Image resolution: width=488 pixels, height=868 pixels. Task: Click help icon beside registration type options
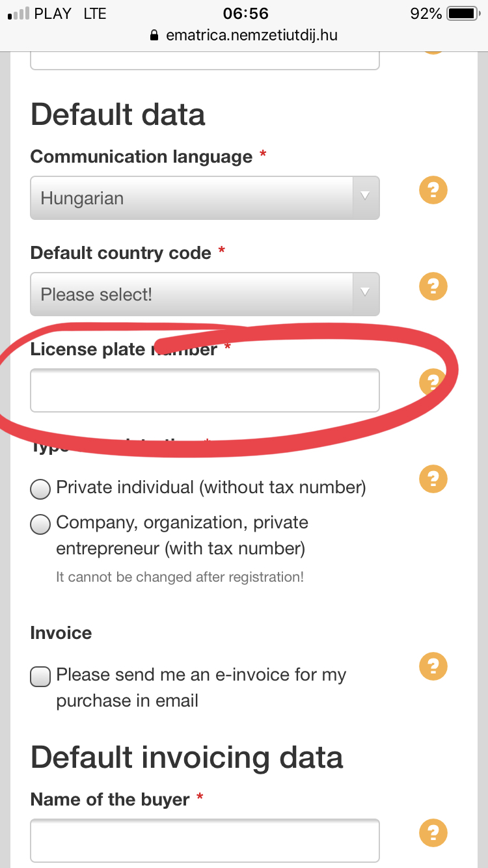pos(433,479)
